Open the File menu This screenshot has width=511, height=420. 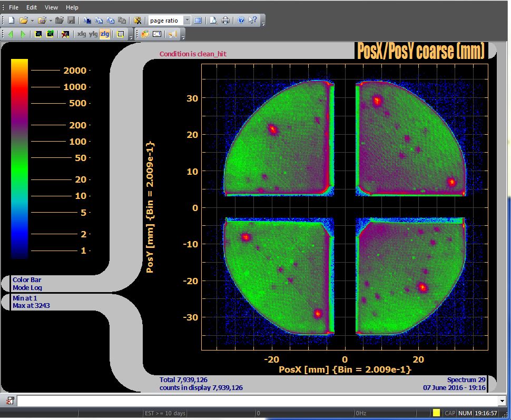coord(14,7)
